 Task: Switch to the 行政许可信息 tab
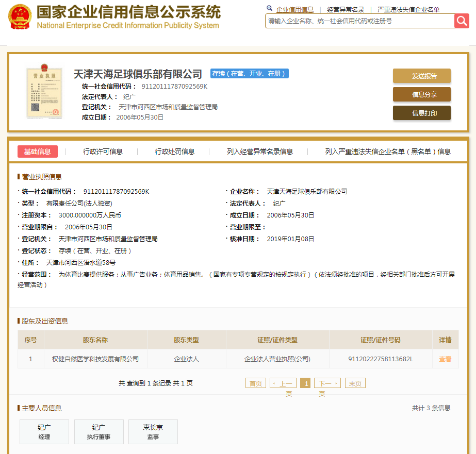click(x=103, y=152)
